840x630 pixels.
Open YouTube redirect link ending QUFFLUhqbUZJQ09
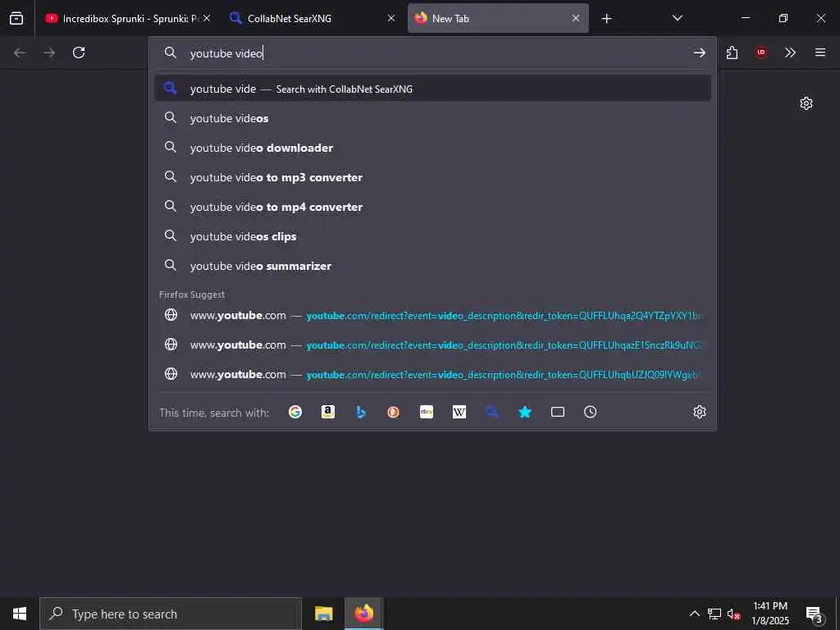pyautogui.click(x=432, y=374)
